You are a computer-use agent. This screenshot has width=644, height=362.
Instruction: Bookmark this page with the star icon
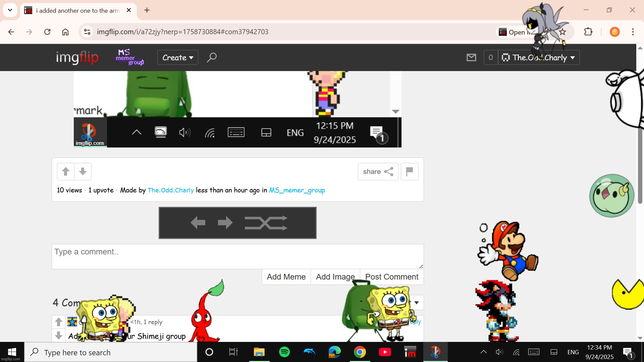pos(562,32)
